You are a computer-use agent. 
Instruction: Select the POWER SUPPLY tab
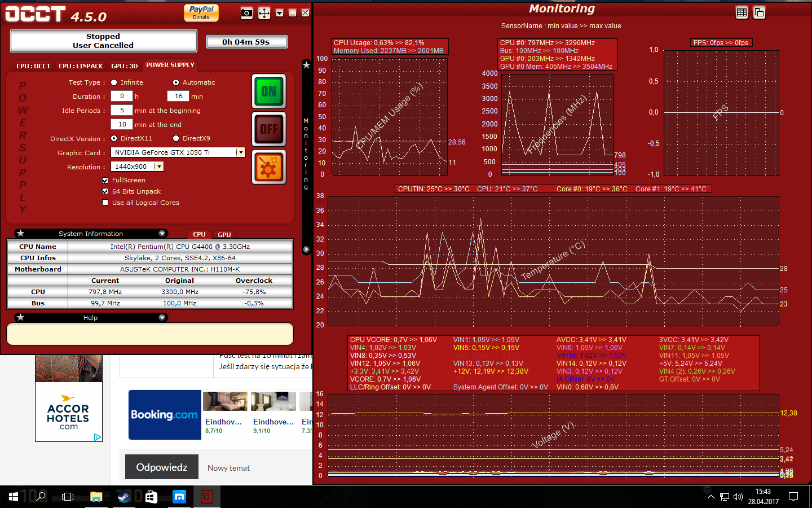coord(170,65)
